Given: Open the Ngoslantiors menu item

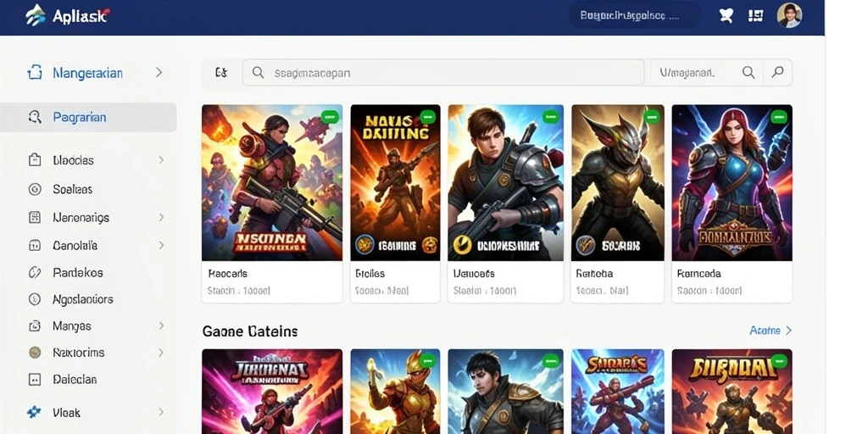Looking at the screenshot, I should coord(83,299).
